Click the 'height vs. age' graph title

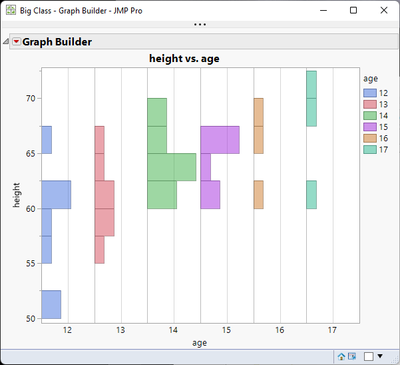(x=184, y=59)
